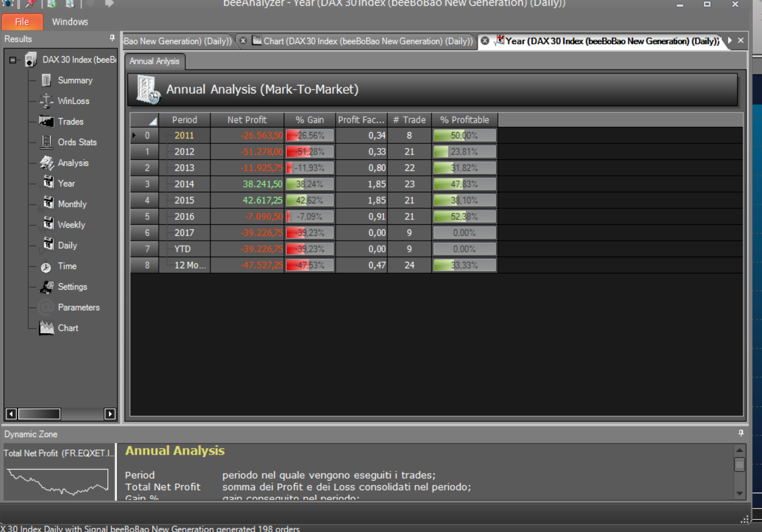Select the Time clock icon
The width and height of the screenshot is (762, 532).
[46, 267]
